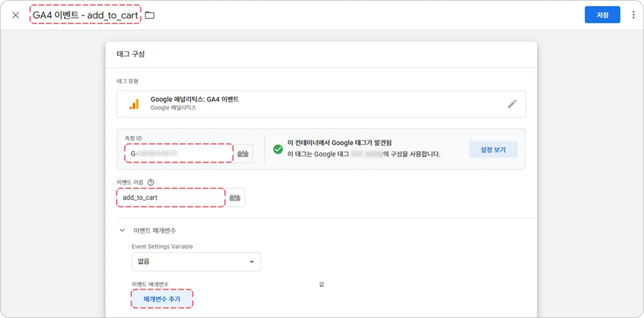
Task: Open the three-dot more options menu
Action: [633, 15]
